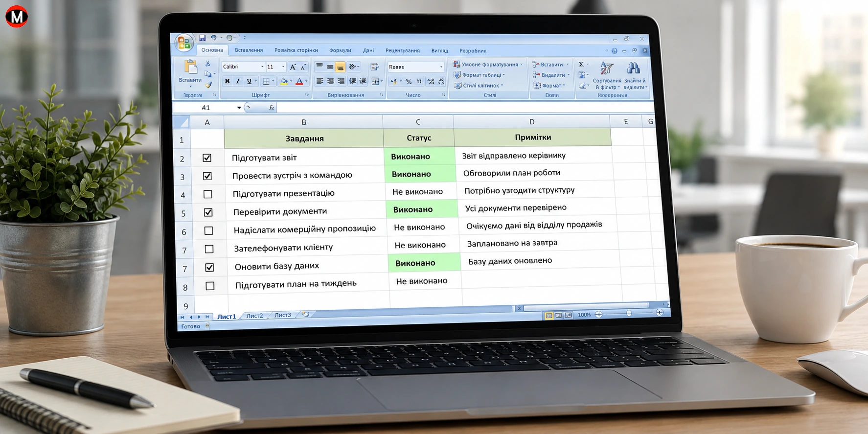Open Стилі клітинок dropdown
The height and width of the screenshot is (434, 868).
[x=479, y=86]
